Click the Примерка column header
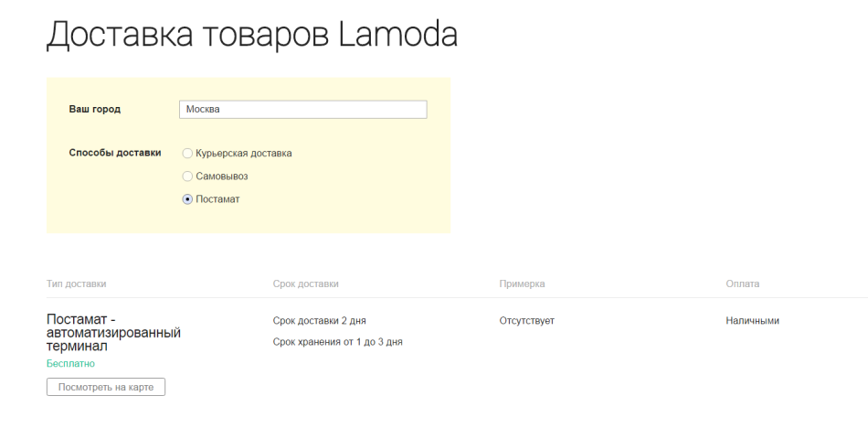 coord(522,284)
